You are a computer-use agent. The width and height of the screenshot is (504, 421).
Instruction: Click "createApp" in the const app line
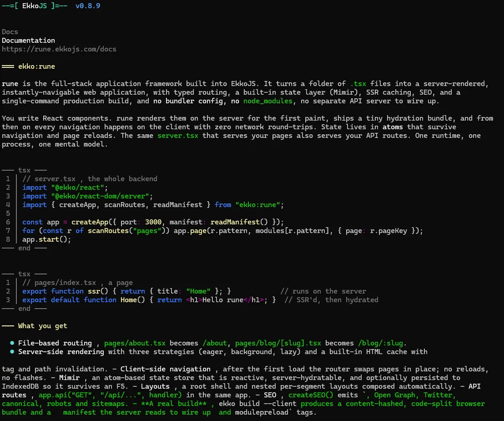click(90, 222)
